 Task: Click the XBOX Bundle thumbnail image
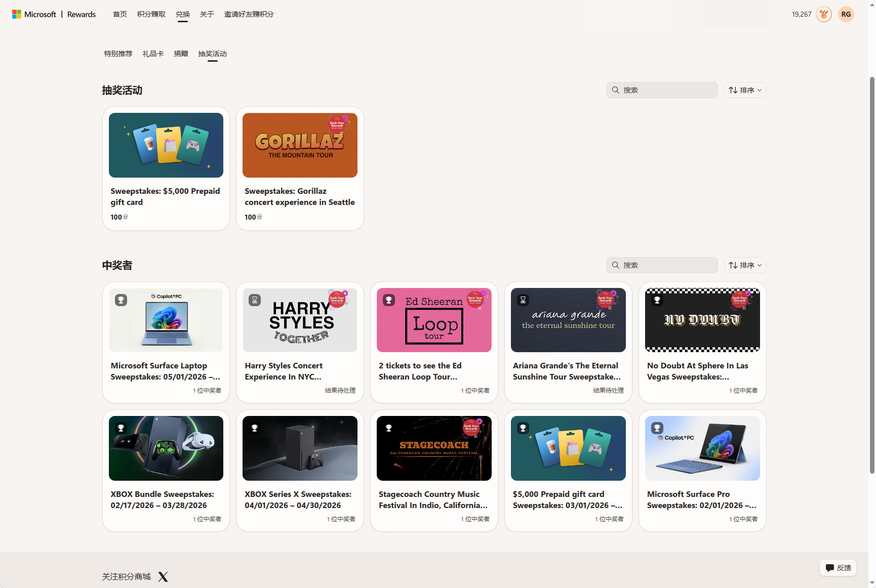coord(166,448)
